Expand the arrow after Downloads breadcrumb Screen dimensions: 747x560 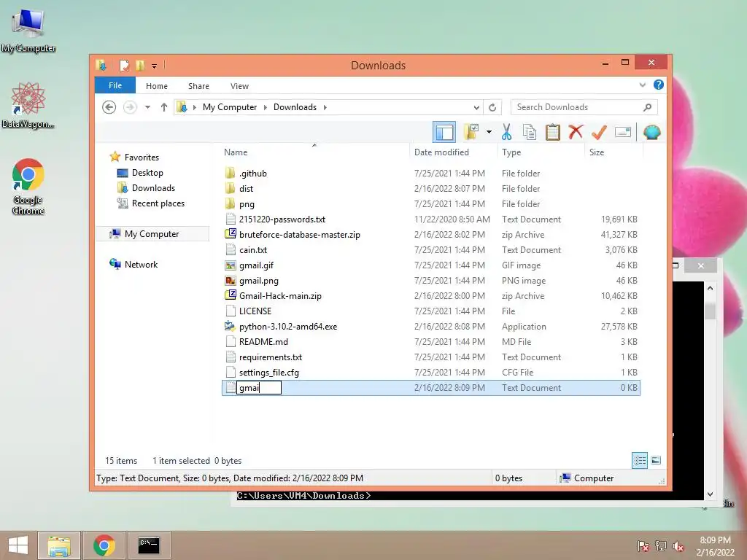[x=325, y=107]
